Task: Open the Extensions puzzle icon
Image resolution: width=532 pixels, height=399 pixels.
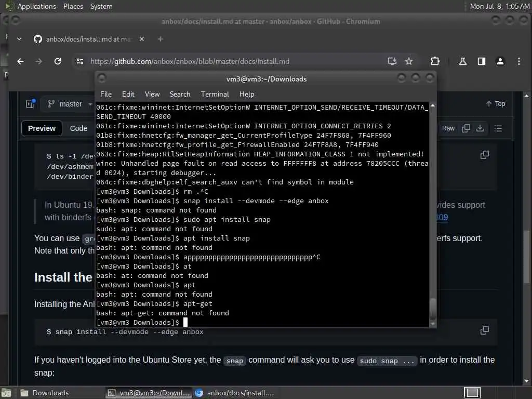Action: tap(435, 61)
